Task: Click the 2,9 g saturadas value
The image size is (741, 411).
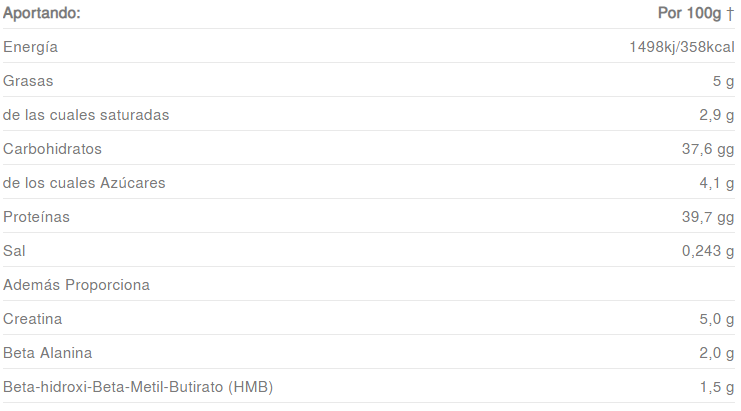Action: [716, 115]
